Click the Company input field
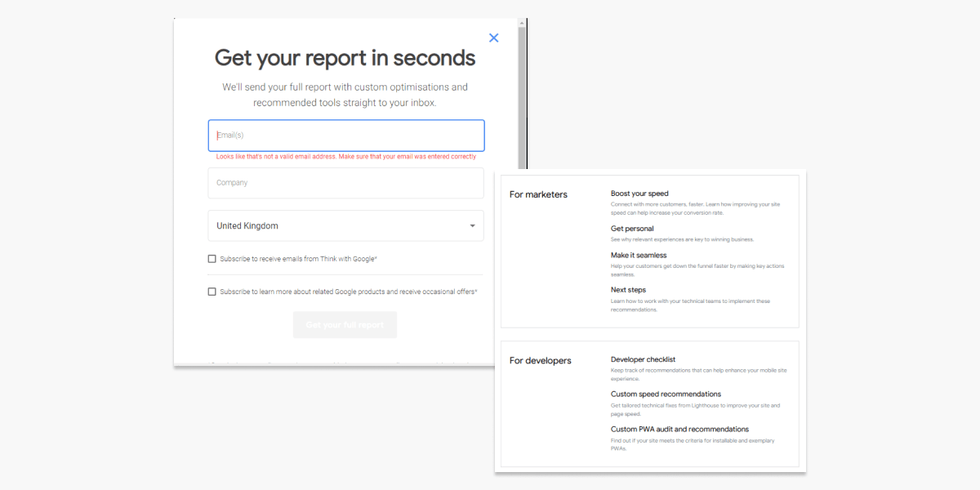This screenshot has height=490, width=980. pyautogui.click(x=345, y=183)
